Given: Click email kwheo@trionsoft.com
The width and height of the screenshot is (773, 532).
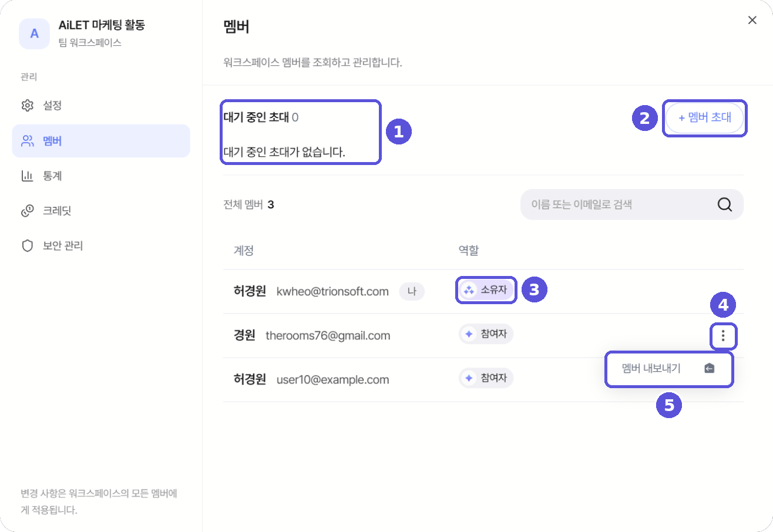Looking at the screenshot, I should click(332, 291).
